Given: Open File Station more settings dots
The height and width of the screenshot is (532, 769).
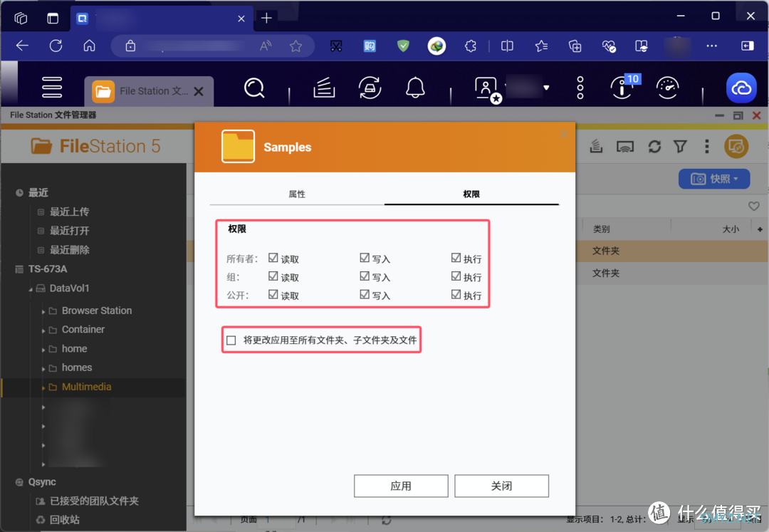Looking at the screenshot, I should [707, 146].
